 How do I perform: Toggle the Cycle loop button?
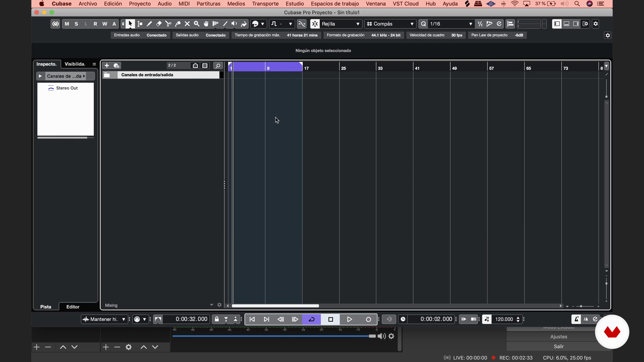pos(311,319)
